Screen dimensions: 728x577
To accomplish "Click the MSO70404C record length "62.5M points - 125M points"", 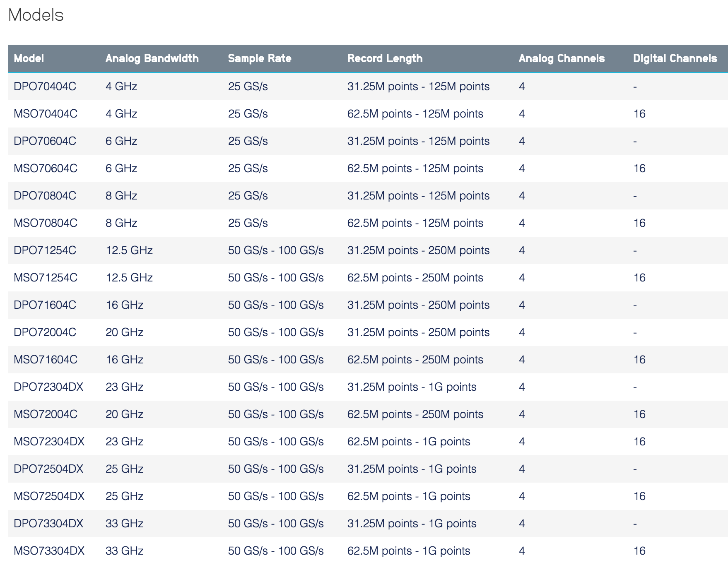I will (x=415, y=114).
